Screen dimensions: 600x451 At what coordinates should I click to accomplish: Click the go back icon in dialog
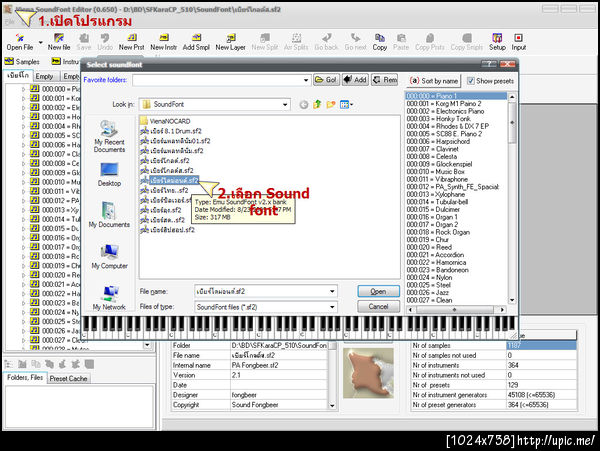click(x=304, y=104)
